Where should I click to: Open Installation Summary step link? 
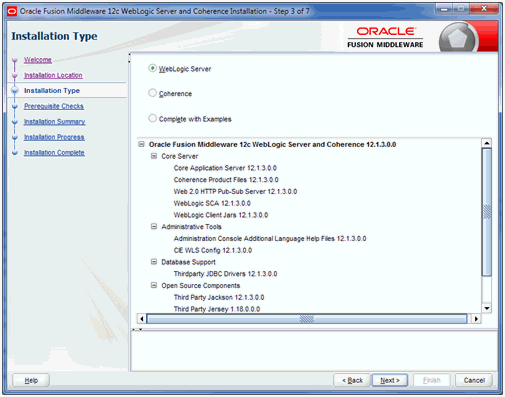[54, 122]
